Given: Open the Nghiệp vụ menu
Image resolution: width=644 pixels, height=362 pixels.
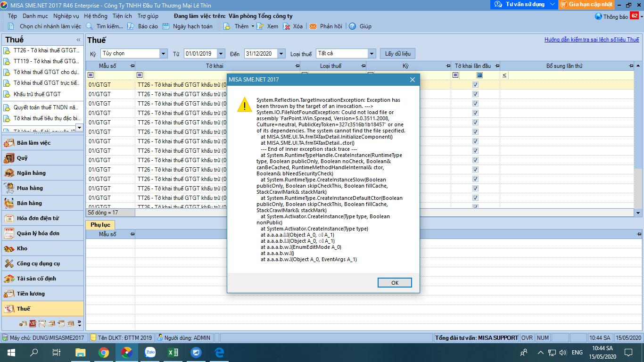Looking at the screenshot, I should pyautogui.click(x=66, y=16).
